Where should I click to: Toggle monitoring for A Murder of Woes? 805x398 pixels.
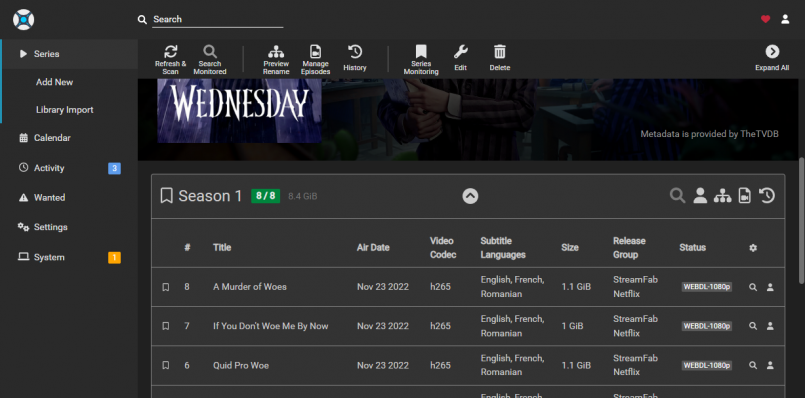(166, 287)
